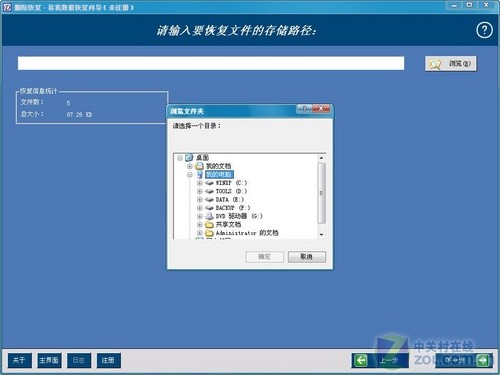Expand the BACKUP (F:) drive
This screenshot has width=500, height=375.
pos(199,208)
